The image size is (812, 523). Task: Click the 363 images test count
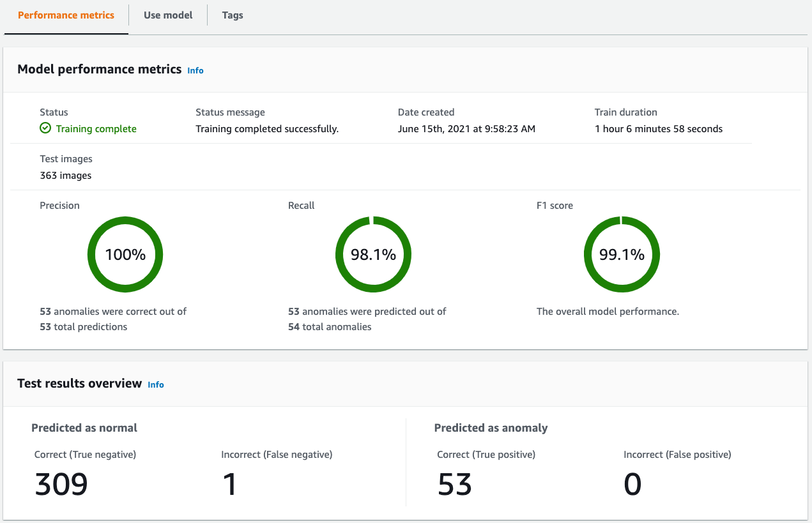(66, 176)
